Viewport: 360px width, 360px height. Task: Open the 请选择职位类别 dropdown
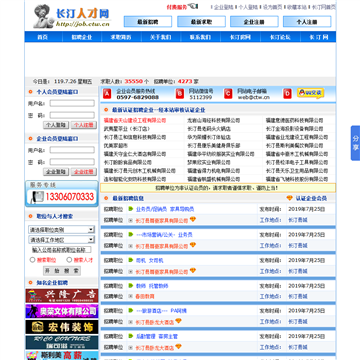(61, 230)
